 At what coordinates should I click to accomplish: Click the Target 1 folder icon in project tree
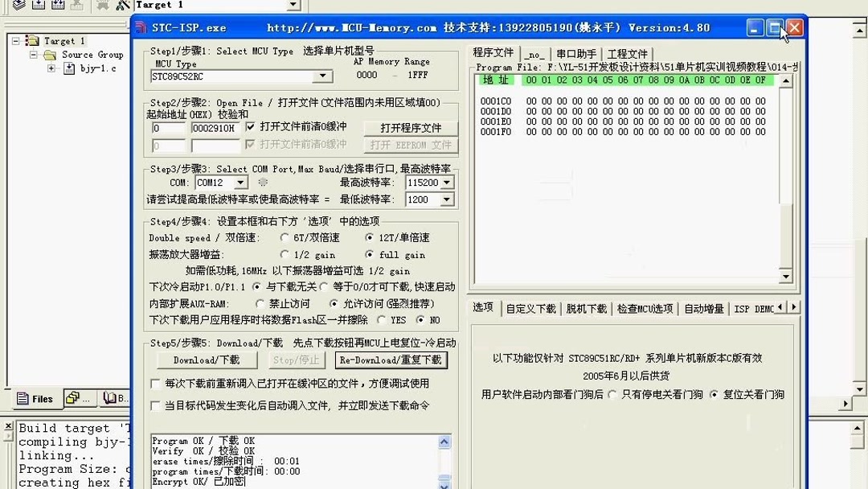(32, 40)
